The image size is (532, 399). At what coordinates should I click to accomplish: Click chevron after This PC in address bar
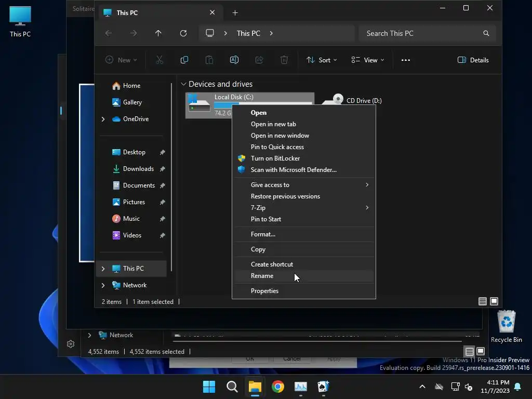271,33
